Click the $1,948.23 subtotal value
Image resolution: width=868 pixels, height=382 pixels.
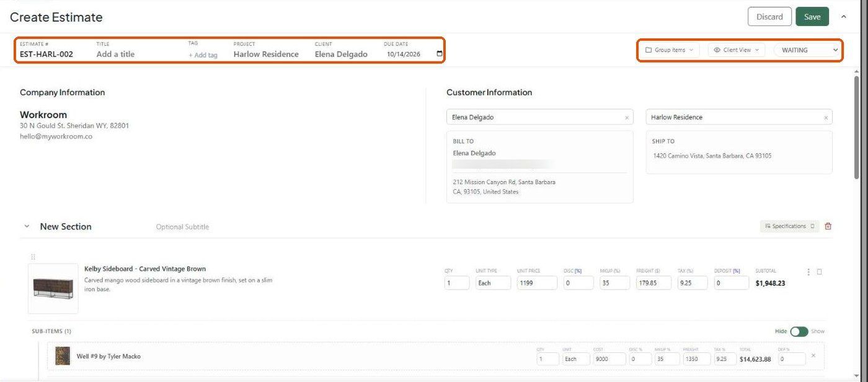(x=770, y=283)
